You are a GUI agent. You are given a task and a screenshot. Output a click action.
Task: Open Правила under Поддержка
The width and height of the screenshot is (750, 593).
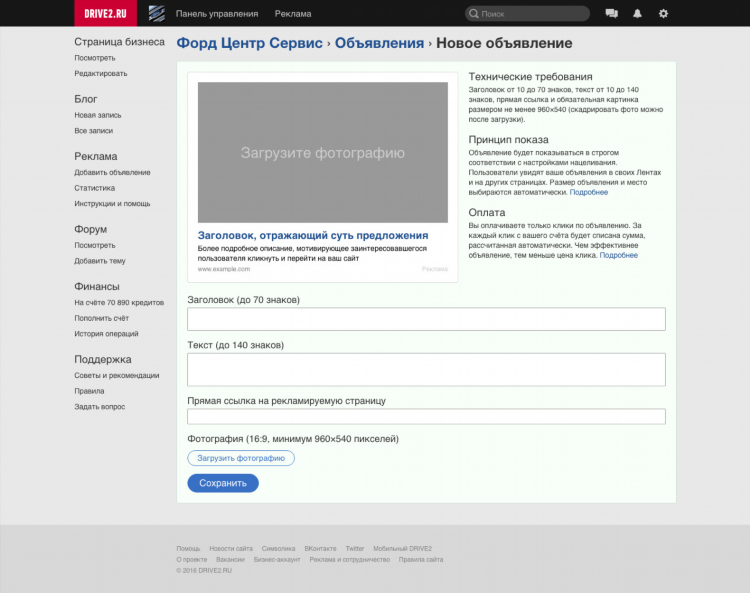(x=89, y=391)
